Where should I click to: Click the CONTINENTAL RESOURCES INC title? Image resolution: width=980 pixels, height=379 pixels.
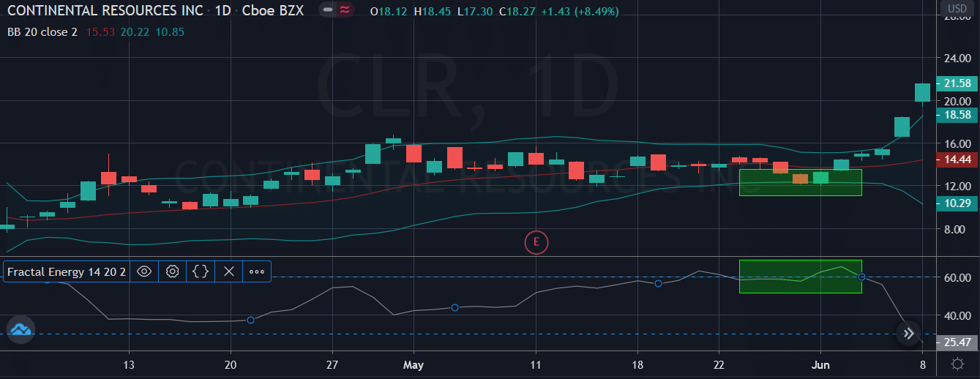[x=105, y=12]
